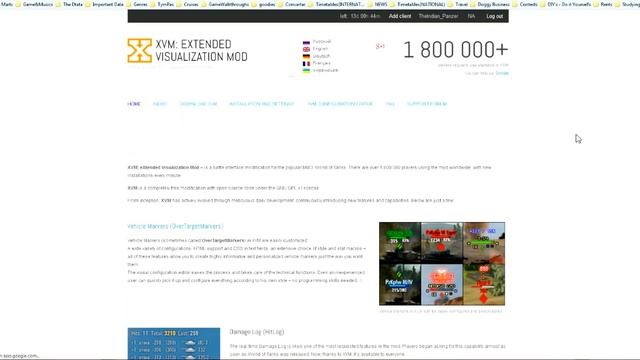Select the Deutsch language text link
The width and height of the screenshot is (640, 360).
(x=321, y=56)
